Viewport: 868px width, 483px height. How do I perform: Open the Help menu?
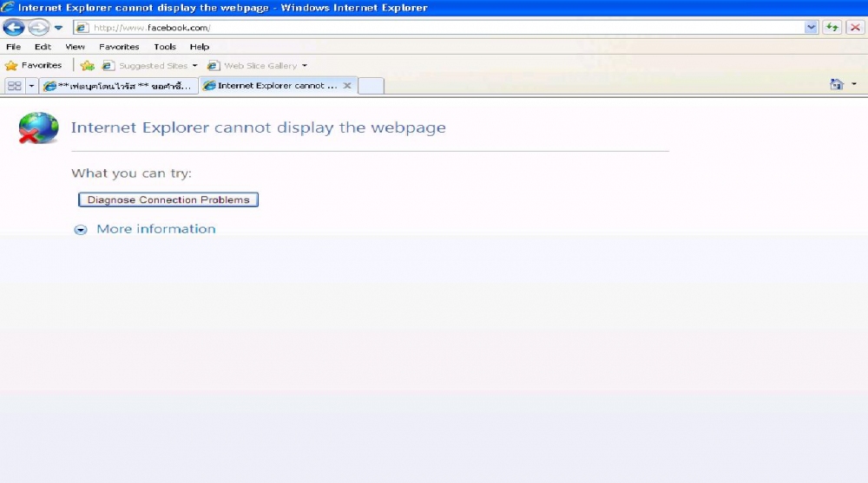pos(200,47)
